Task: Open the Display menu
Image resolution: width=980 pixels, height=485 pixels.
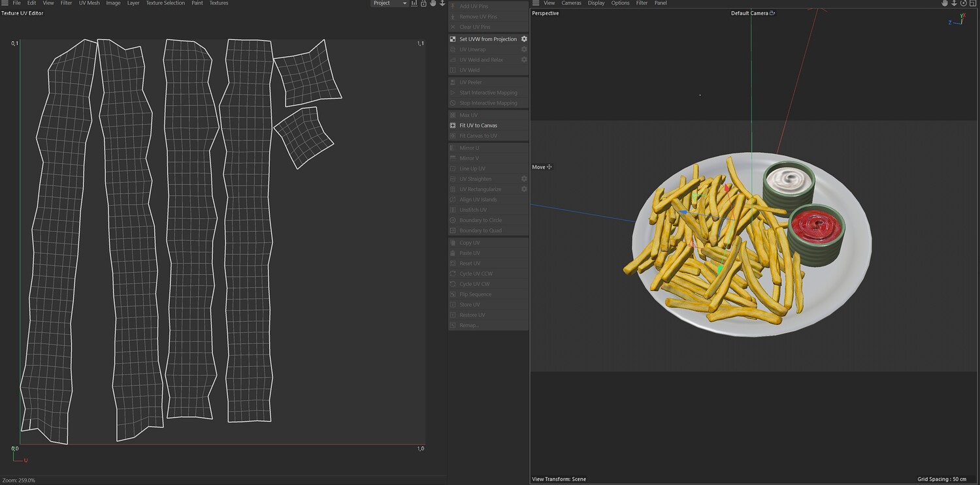Action: (596, 3)
